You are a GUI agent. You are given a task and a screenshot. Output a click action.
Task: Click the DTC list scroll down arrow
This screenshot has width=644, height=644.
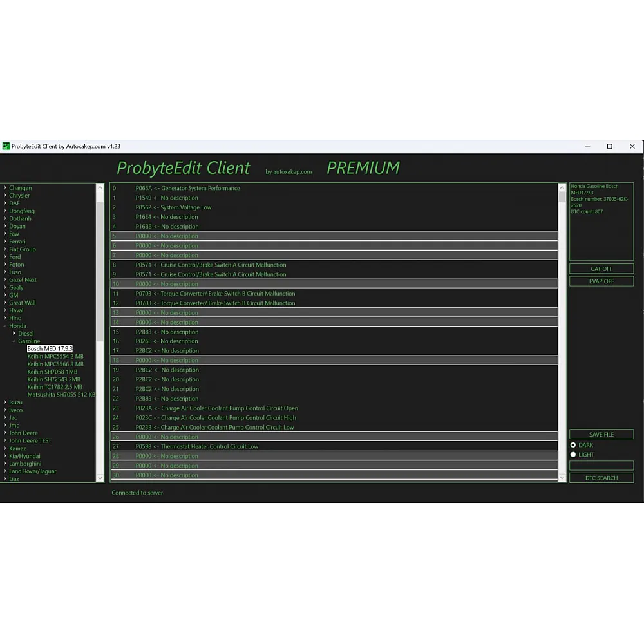562,478
